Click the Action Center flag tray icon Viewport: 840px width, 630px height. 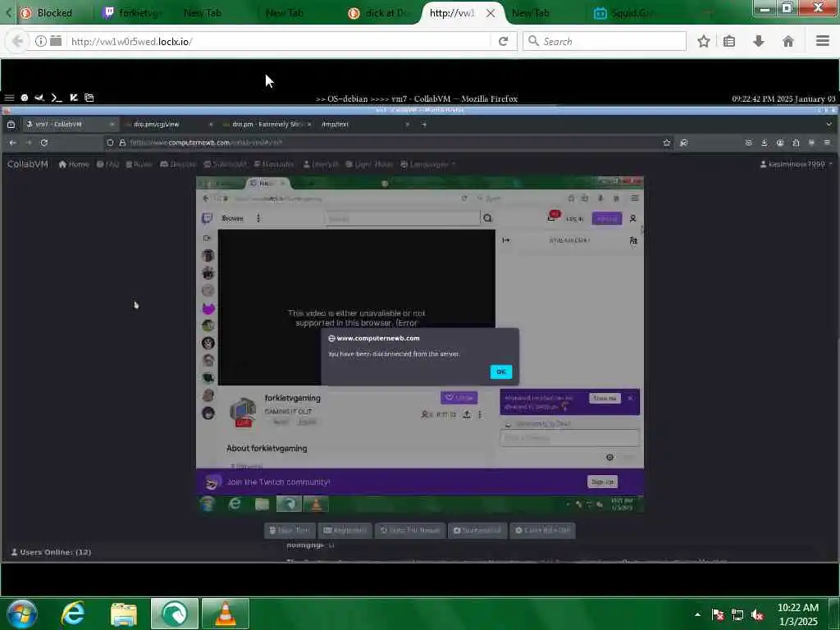[718, 614]
